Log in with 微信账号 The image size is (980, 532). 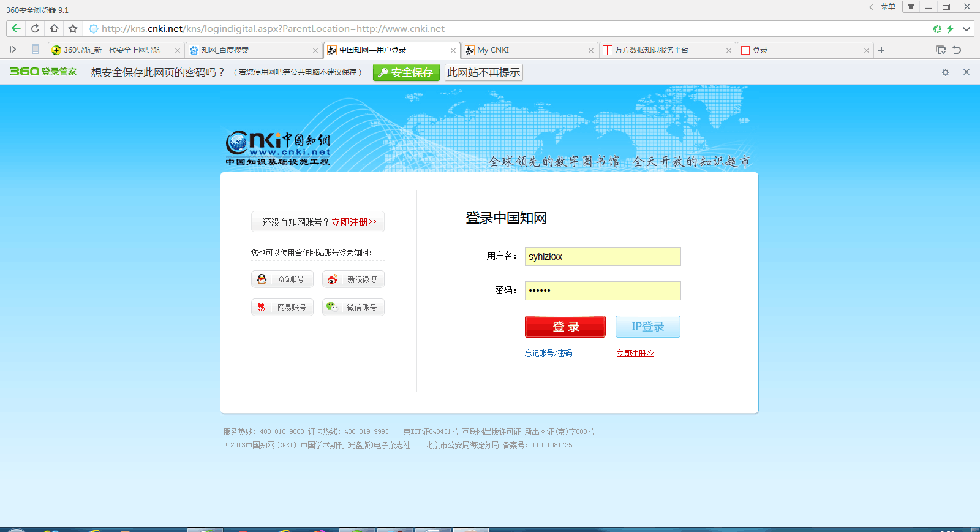[353, 307]
